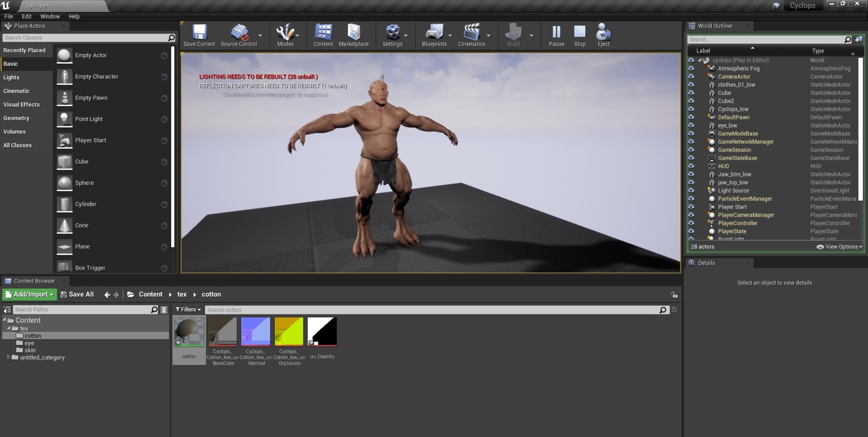The image size is (868, 437).
Task: Select the Cylinder placement icon
Action: [65, 204]
